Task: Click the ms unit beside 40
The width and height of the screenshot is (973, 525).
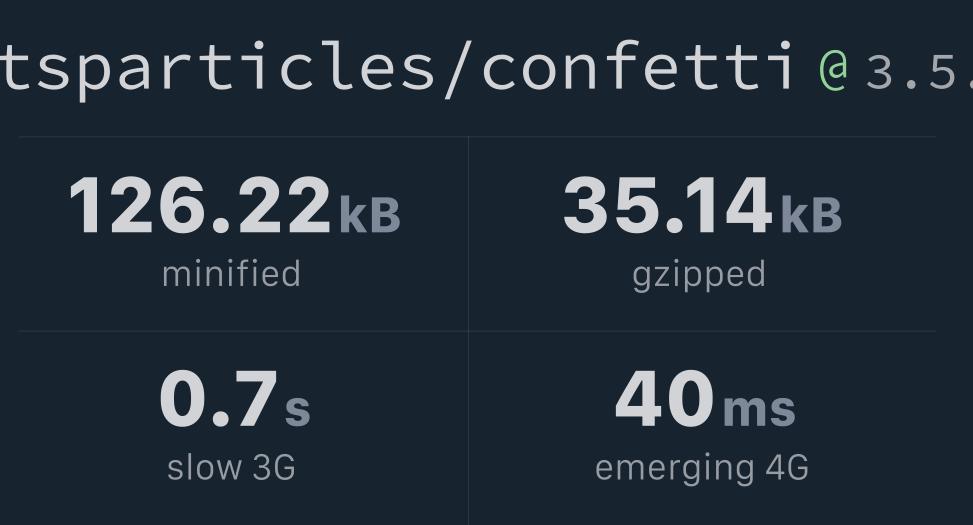Action: pyautogui.click(x=759, y=410)
